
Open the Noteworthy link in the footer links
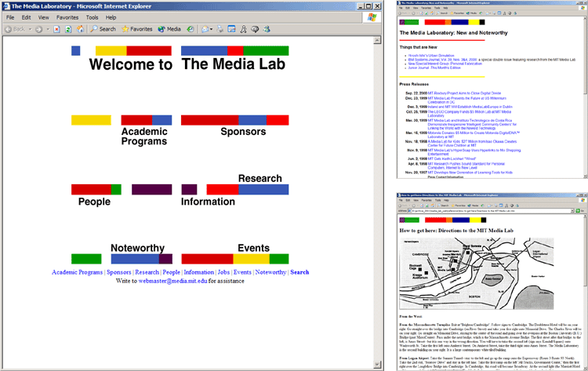(270, 272)
